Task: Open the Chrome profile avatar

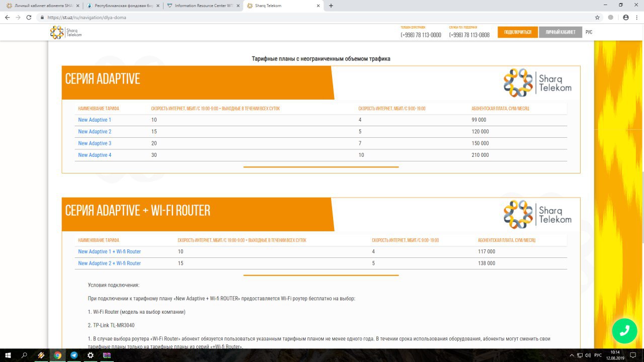Action: 625,17
